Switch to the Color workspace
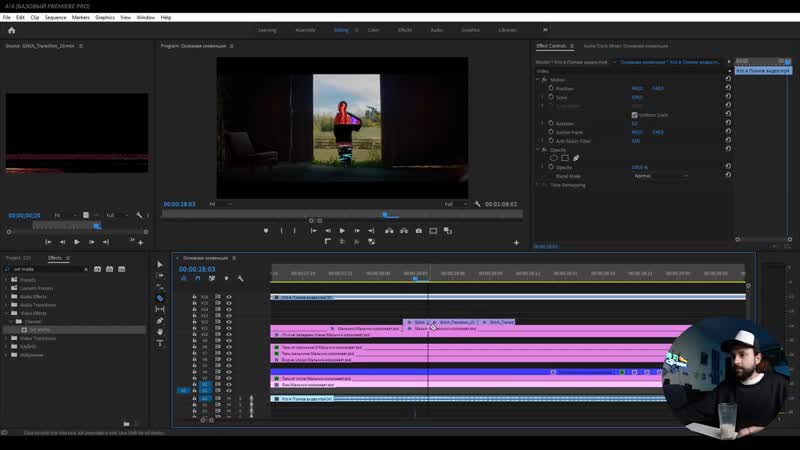The width and height of the screenshot is (800, 450). pyautogui.click(x=373, y=30)
